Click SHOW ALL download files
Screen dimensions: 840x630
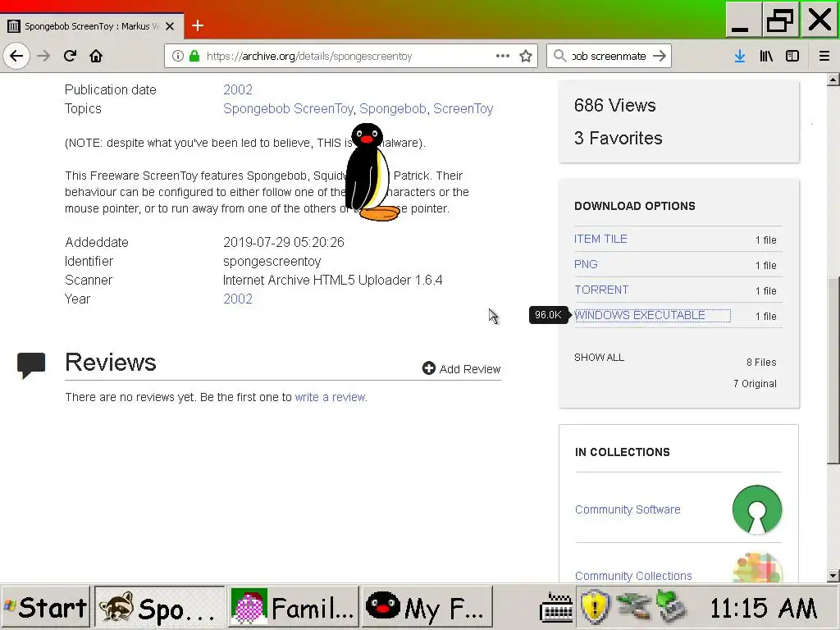point(599,358)
